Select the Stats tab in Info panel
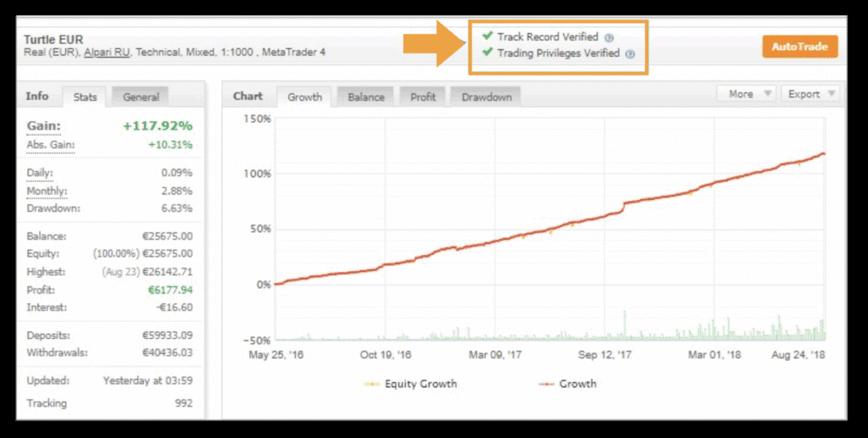The width and height of the screenshot is (868, 438). coord(85,97)
